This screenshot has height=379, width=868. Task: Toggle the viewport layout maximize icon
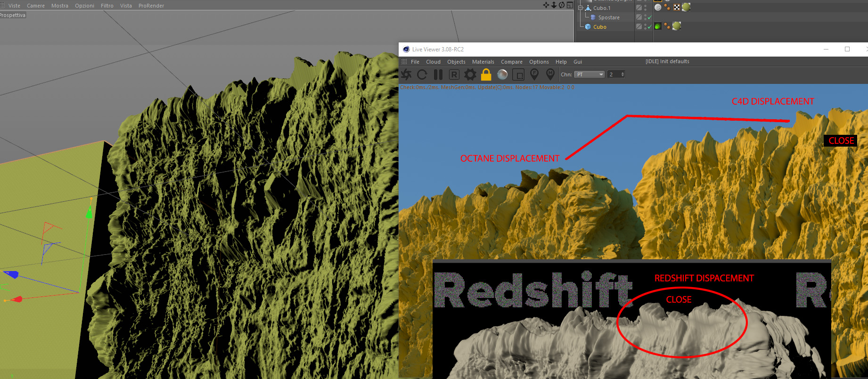pos(570,5)
